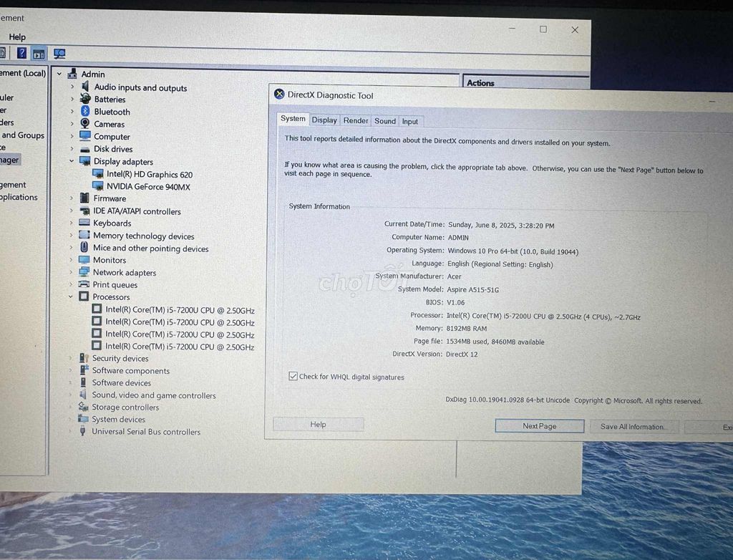Open the Help menu in Computer Management
Viewport: 733px width, 560px height.
(x=17, y=37)
